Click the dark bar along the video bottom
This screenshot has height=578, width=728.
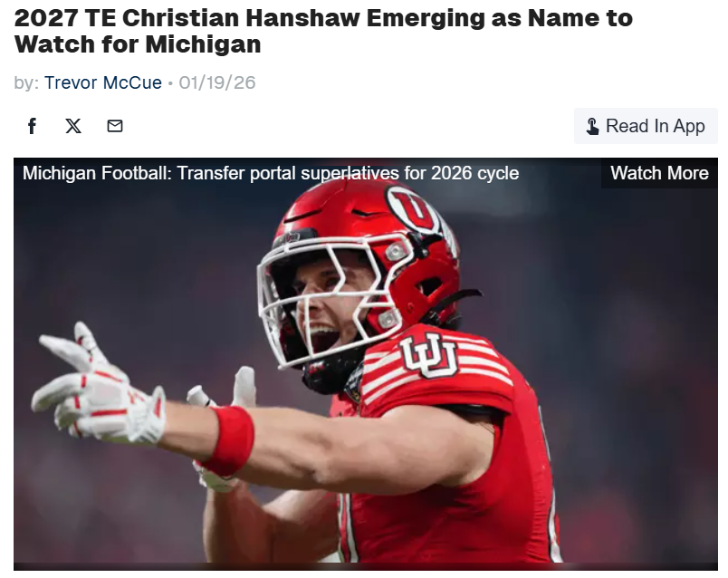pyautogui.click(x=366, y=566)
